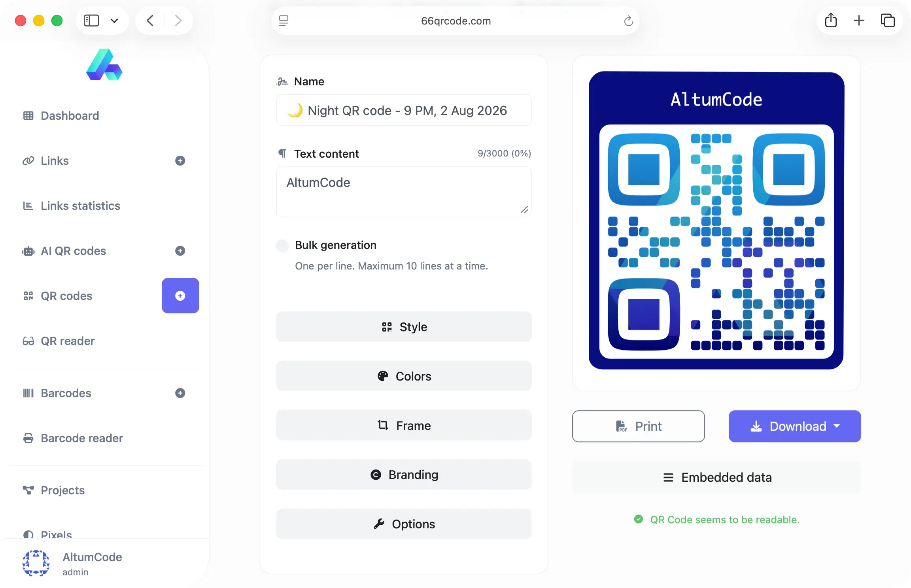Toggle the Safari sidebar icon
Image resolution: width=911 pixels, height=588 pixels.
tap(91, 21)
